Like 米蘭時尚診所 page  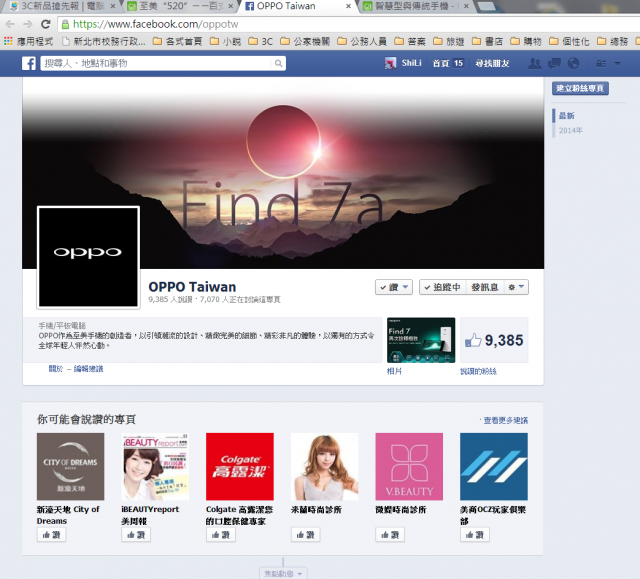coord(305,535)
